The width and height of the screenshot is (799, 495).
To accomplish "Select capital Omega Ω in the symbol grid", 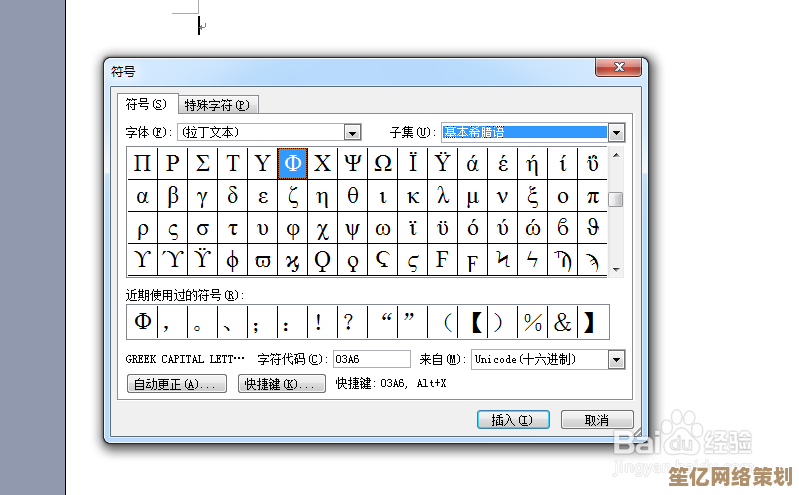I will [382, 164].
